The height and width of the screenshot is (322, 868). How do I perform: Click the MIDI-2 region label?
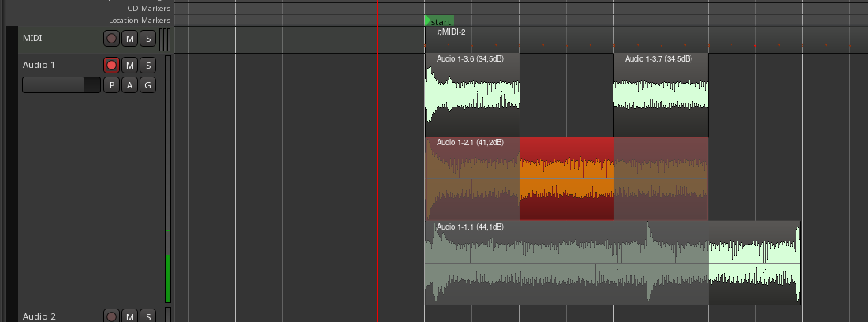click(452, 32)
